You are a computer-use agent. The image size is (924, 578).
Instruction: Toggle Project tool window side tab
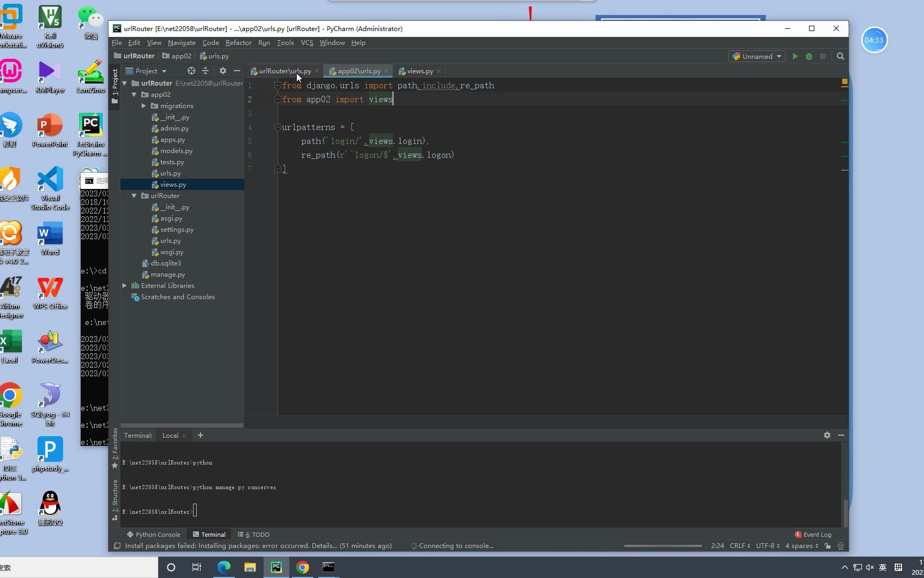114,86
